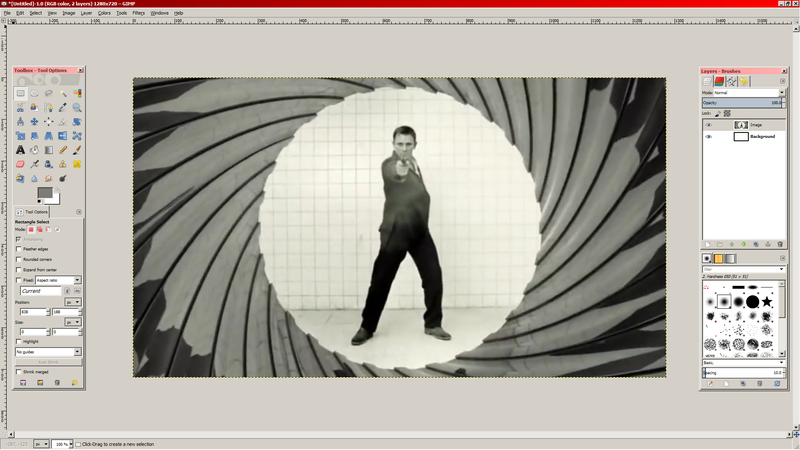800x450 pixels.
Task: Toggle the Antialiasing checkbox
Action: 18,239
